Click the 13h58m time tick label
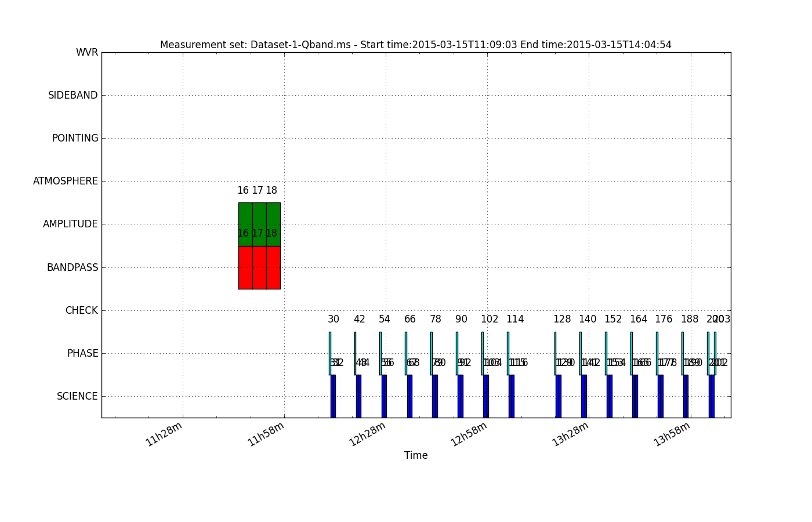Screen dimensions: 812x522 672,434
